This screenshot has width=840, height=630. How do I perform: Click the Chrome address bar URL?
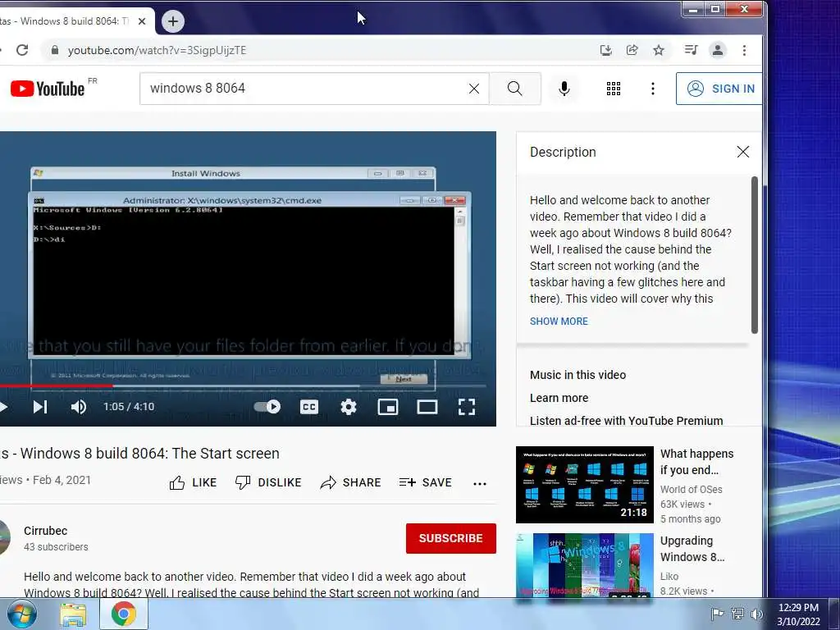click(157, 50)
